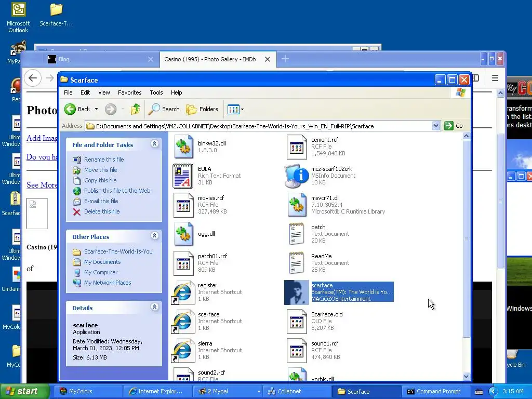Click E-mail this file link
This screenshot has height=399, width=532.
click(x=101, y=201)
